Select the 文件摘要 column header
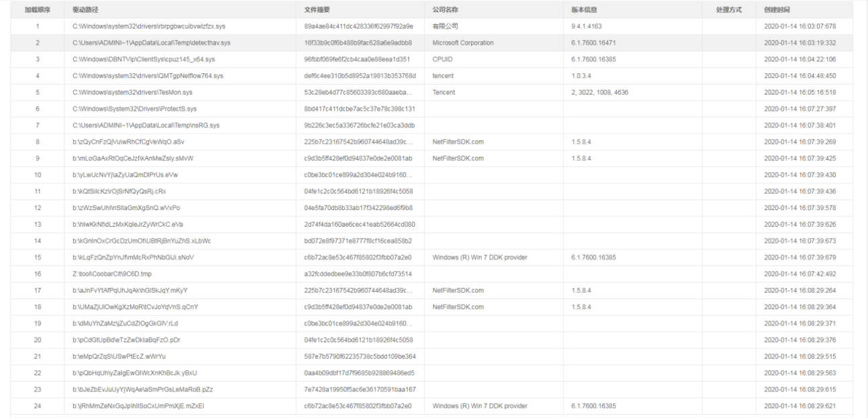The image size is (868, 418). pos(317,10)
